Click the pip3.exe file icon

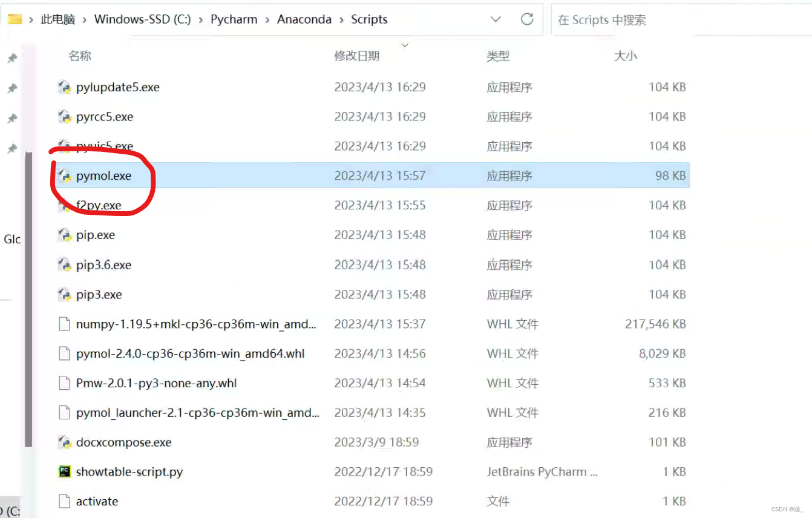(64, 295)
